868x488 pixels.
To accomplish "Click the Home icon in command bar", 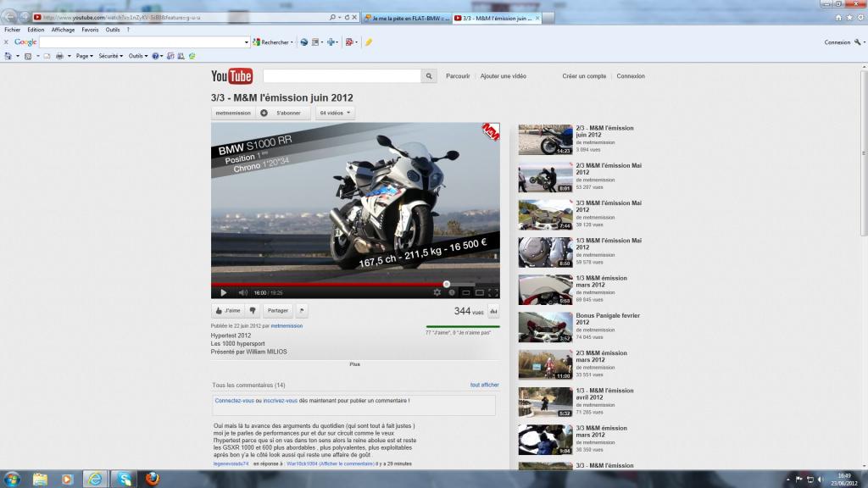I will (8, 56).
